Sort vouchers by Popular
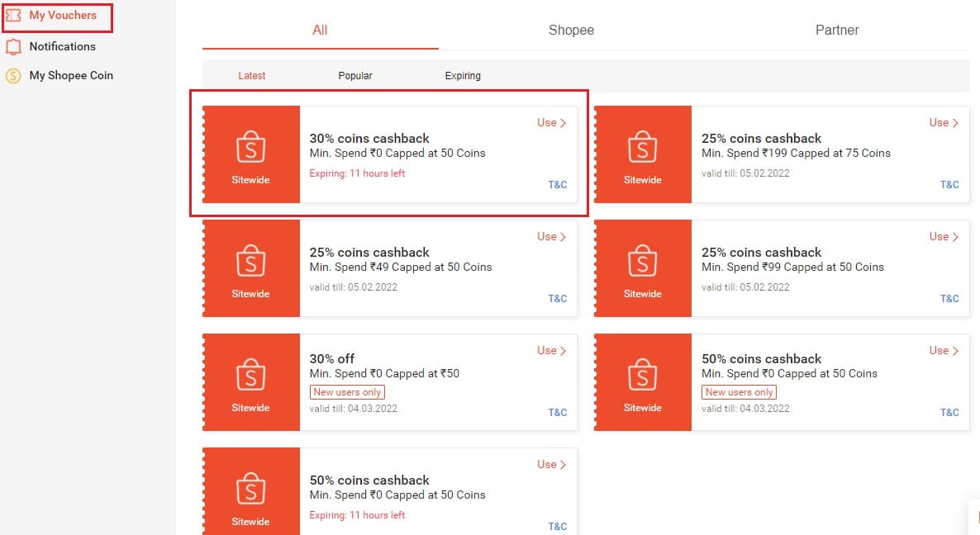 pyautogui.click(x=355, y=75)
